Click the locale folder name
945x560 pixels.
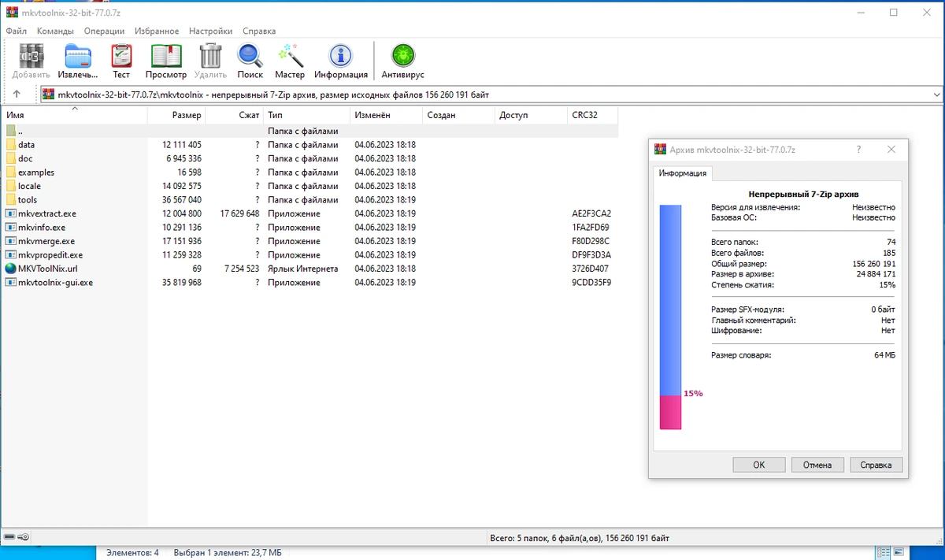pyautogui.click(x=29, y=186)
